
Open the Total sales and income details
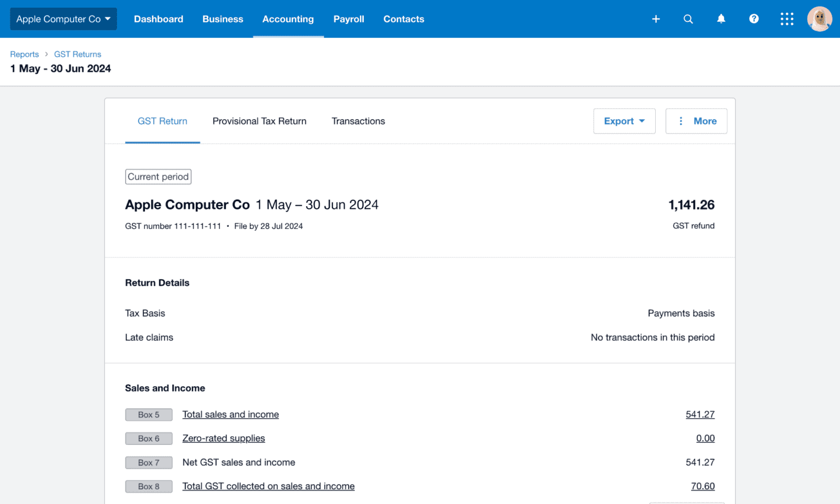pos(230,414)
